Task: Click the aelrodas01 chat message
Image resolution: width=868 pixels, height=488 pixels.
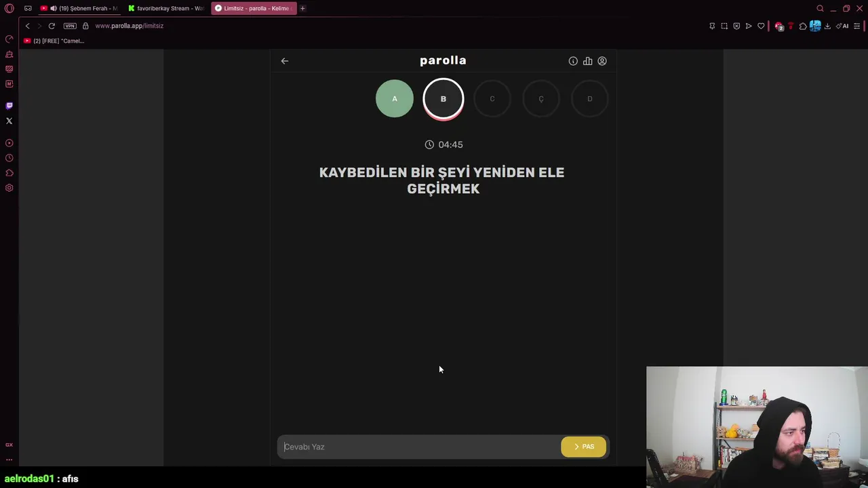Action: 42,479
